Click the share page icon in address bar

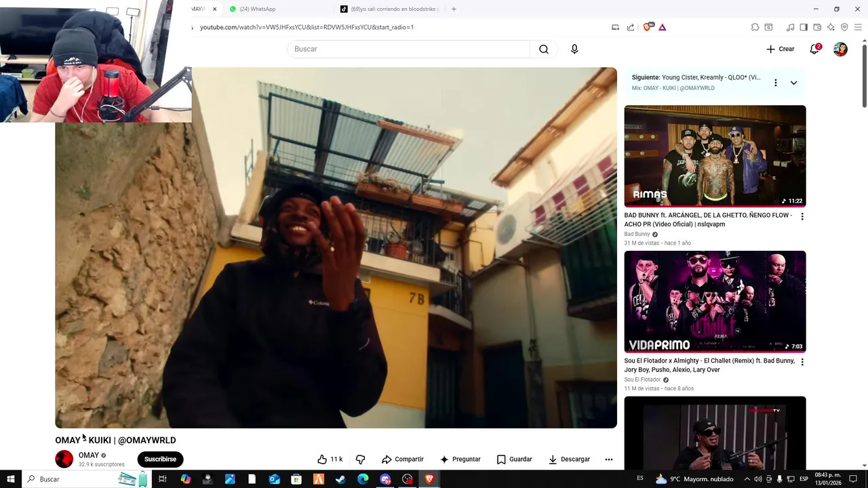(x=631, y=27)
